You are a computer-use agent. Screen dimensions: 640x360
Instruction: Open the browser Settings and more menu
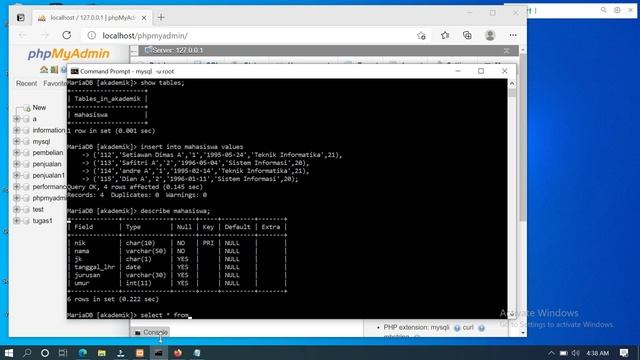[513, 36]
